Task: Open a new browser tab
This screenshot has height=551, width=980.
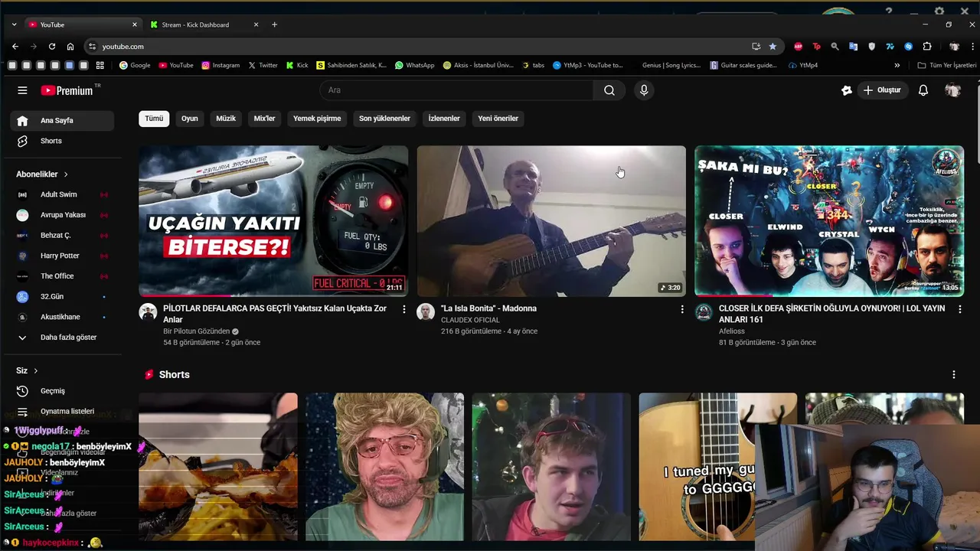Action: tap(274, 24)
